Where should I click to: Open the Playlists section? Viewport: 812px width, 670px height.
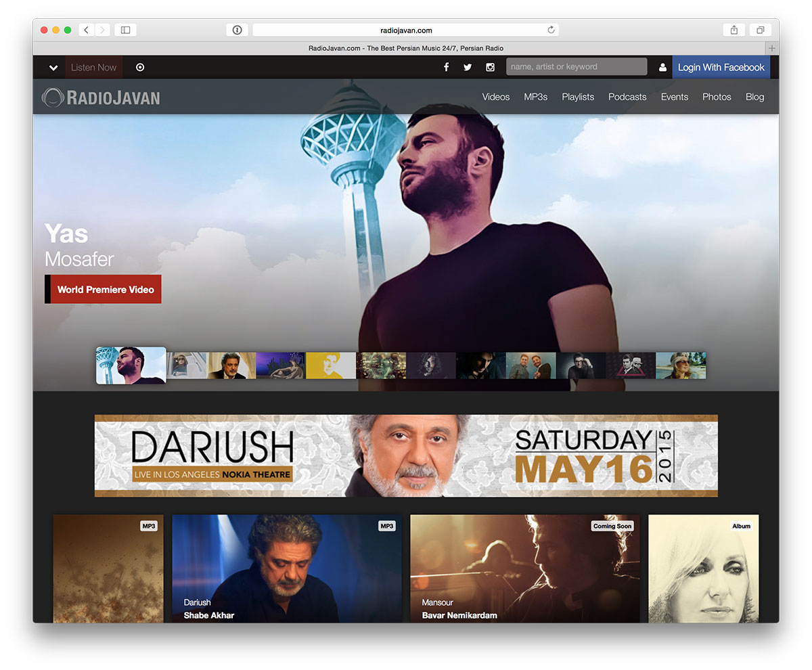tap(578, 97)
